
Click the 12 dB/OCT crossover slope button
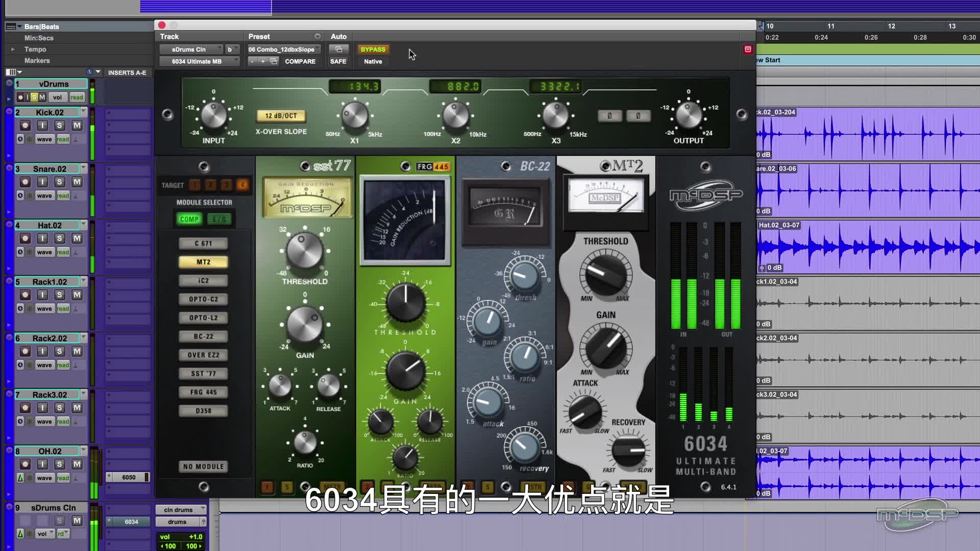coord(281,116)
